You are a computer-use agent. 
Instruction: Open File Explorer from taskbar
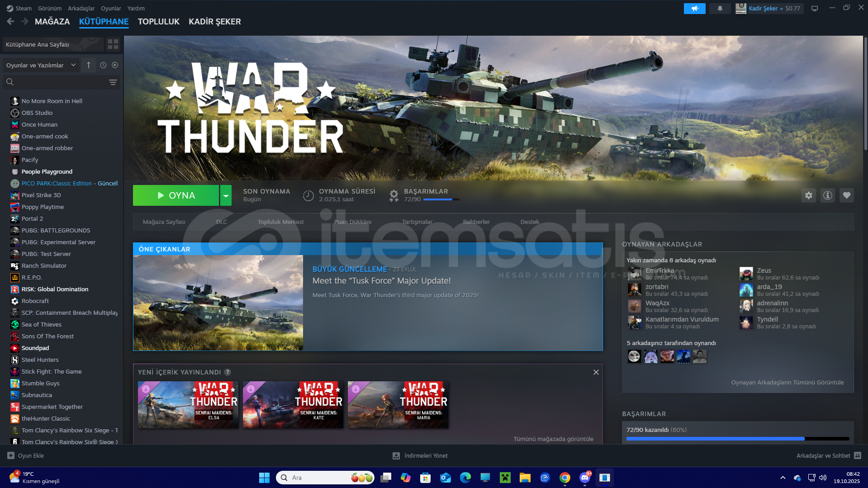click(525, 478)
